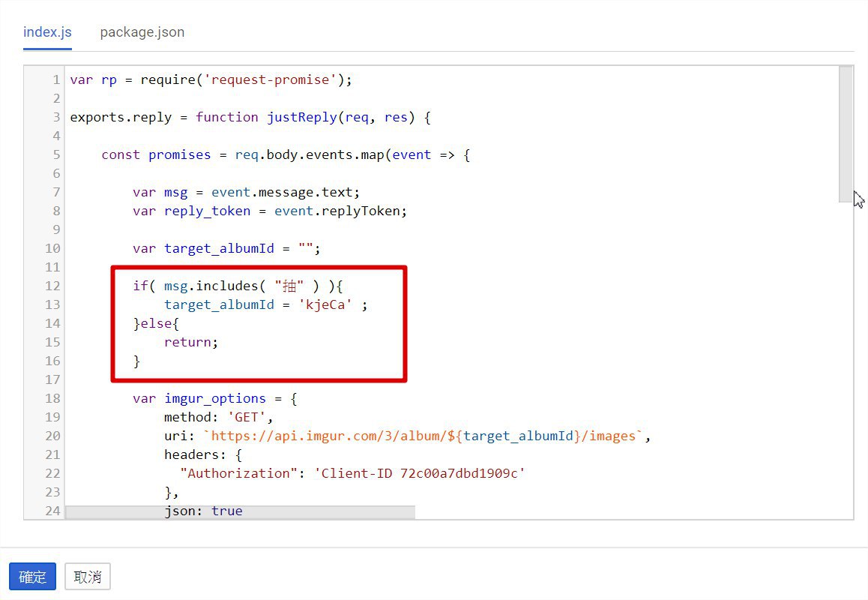Click line number 1 in the gutter

55,79
